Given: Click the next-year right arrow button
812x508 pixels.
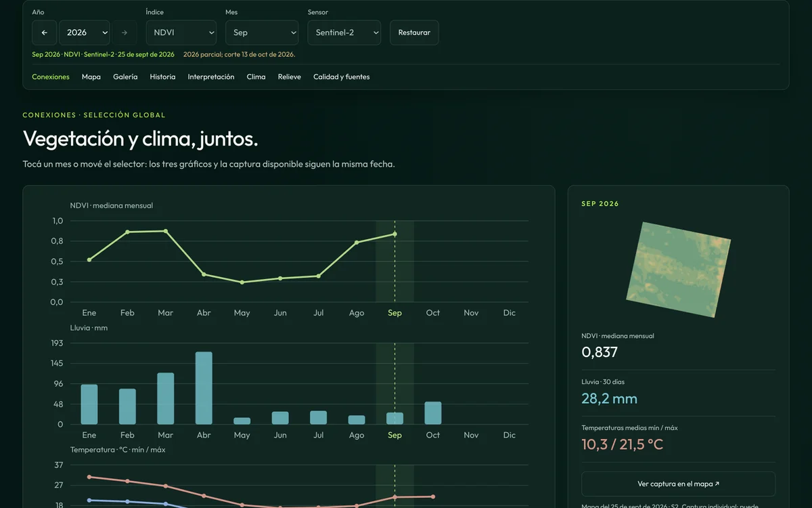Looking at the screenshot, I should (125, 33).
